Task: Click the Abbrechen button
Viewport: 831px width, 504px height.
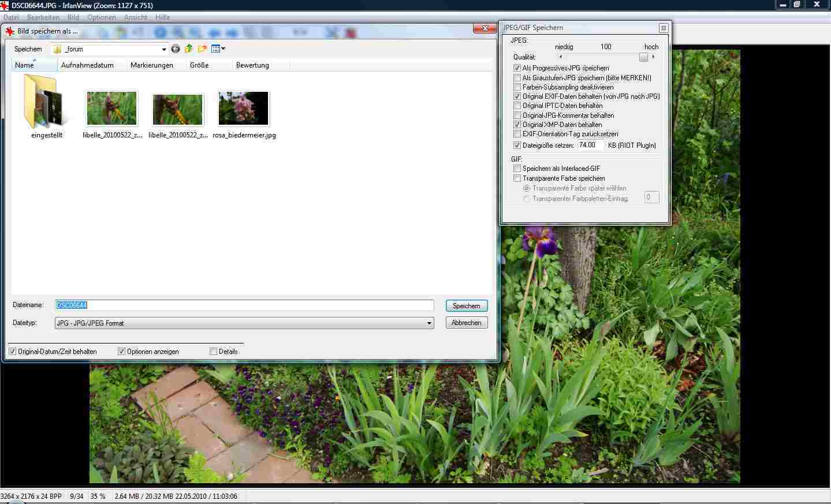Action: point(466,323)
